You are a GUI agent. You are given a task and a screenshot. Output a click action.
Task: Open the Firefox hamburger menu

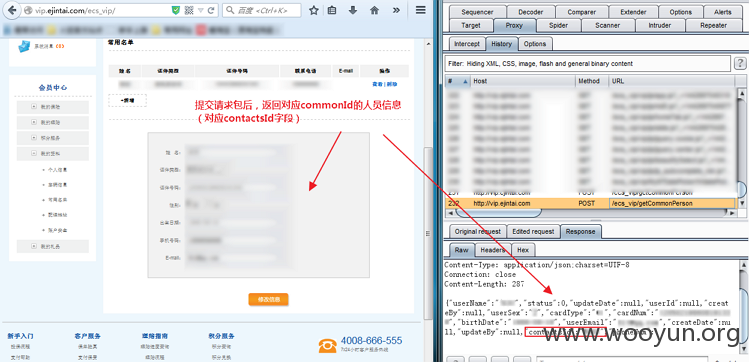coord(420,10)
